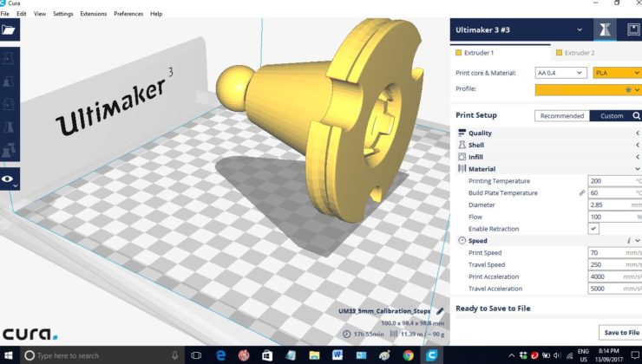Click the Cura taskbar icon
Viewport: 642px width, 364px height.
(x=431, y=355)
